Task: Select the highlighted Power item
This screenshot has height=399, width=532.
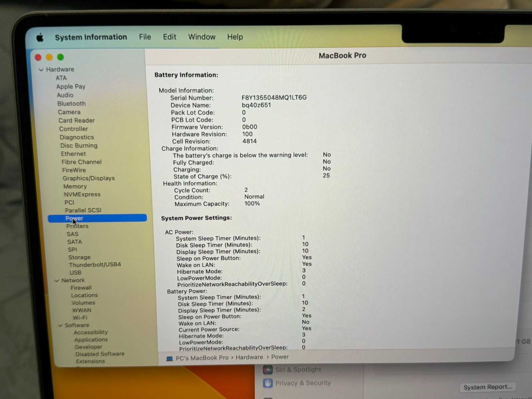Action: (97, 218)
